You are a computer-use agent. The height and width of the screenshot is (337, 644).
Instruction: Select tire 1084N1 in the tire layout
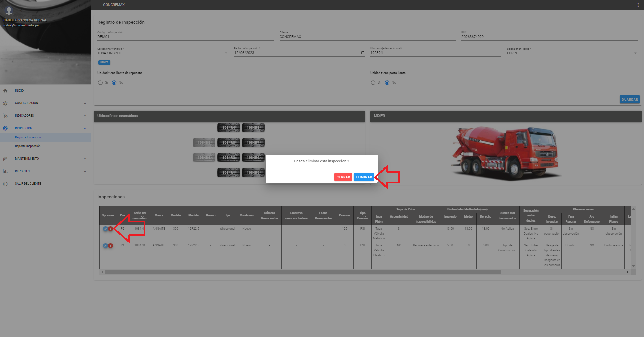click(204, 157)
